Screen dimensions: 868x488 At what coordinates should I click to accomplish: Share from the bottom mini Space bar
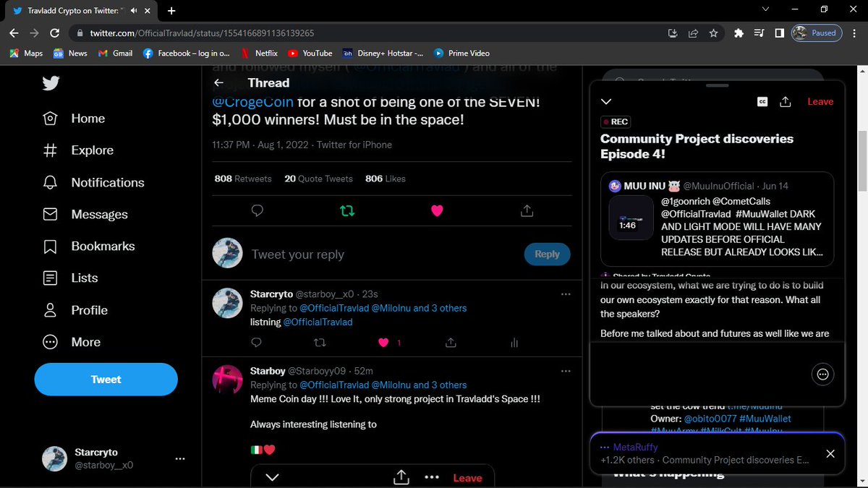(401, 477)
